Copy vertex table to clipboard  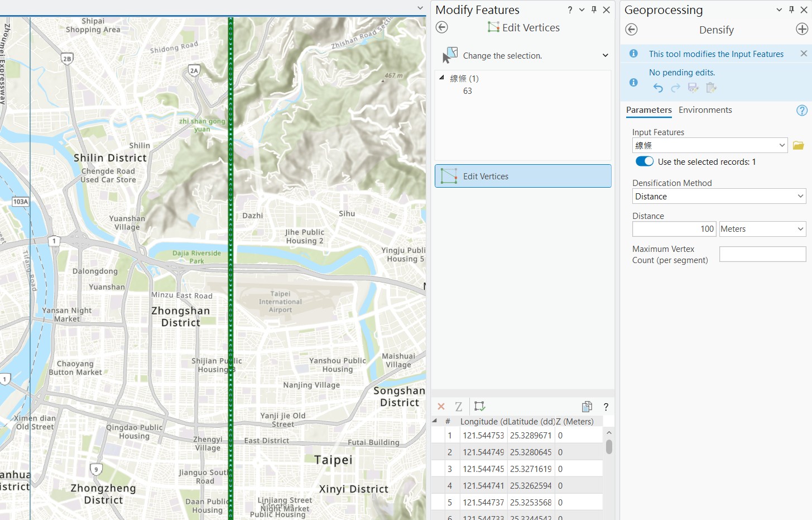pyautogui.click(x=587, y=407)
